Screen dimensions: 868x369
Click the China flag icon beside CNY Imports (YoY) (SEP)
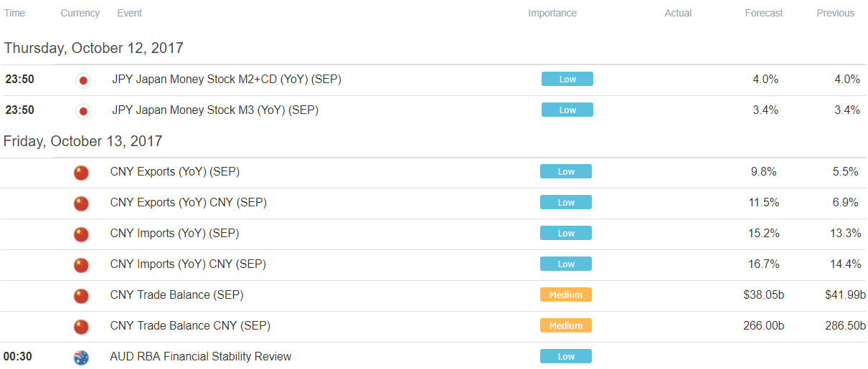pyautogui.click(x=81, y=234)
